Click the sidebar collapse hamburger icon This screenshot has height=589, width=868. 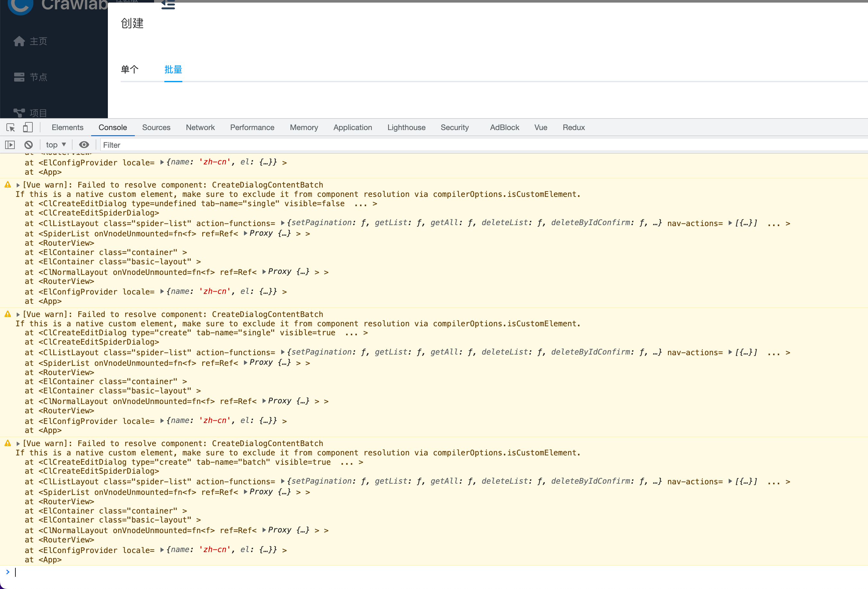(168, 5)
